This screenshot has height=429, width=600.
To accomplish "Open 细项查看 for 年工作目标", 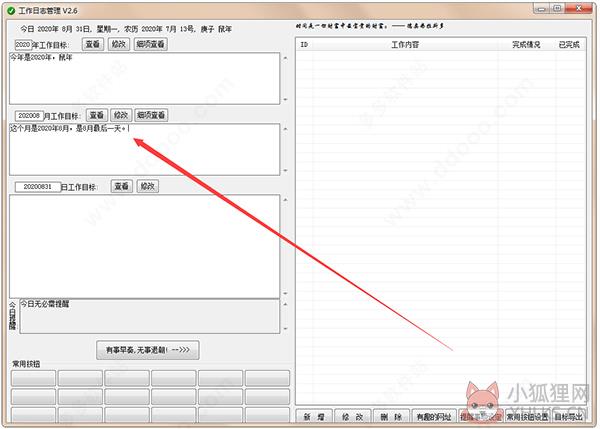I will (150, 44).
